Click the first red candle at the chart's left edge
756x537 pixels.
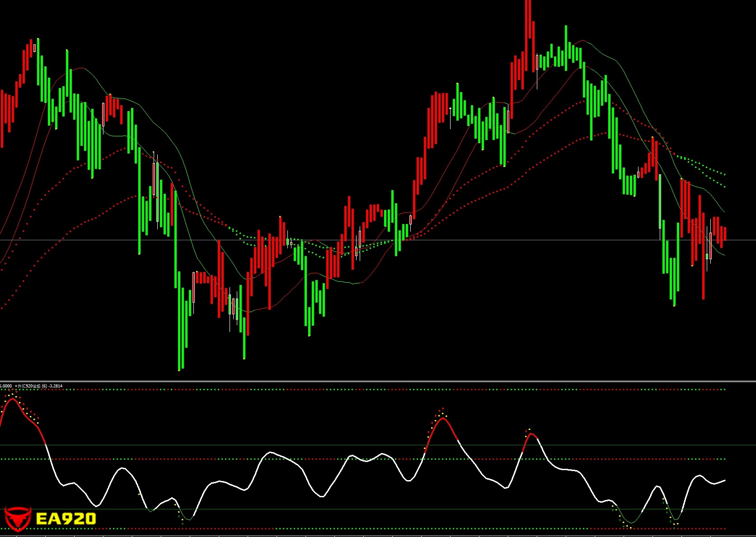tap(2, 118)
